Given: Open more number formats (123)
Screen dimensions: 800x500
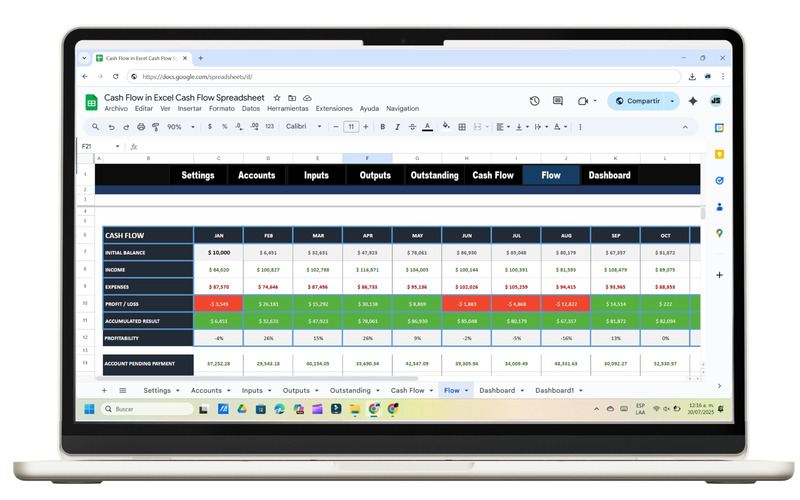Looking at the screenshot, I should tap(269, 127).
